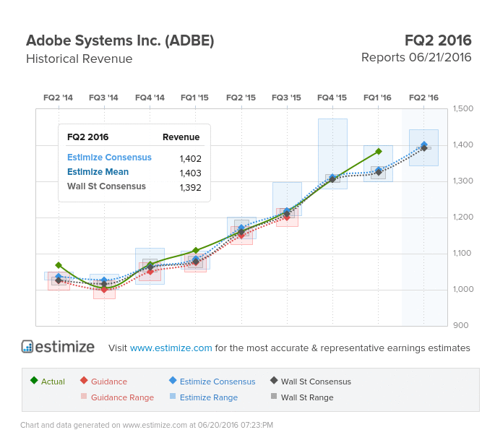The width and height of the screenshot is (495, 448).
Task: Click the Guidance point for FQ3 '15
Action: point(287,217)
